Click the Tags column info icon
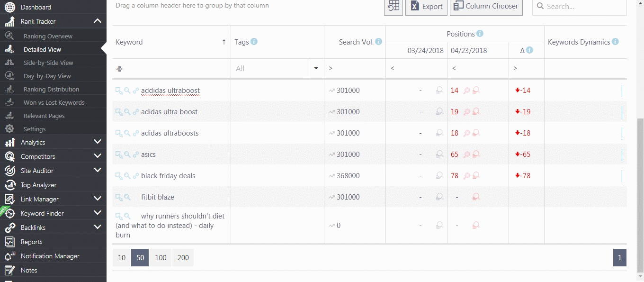The height and width of the screenshot is (282, 644). point(254,42)
